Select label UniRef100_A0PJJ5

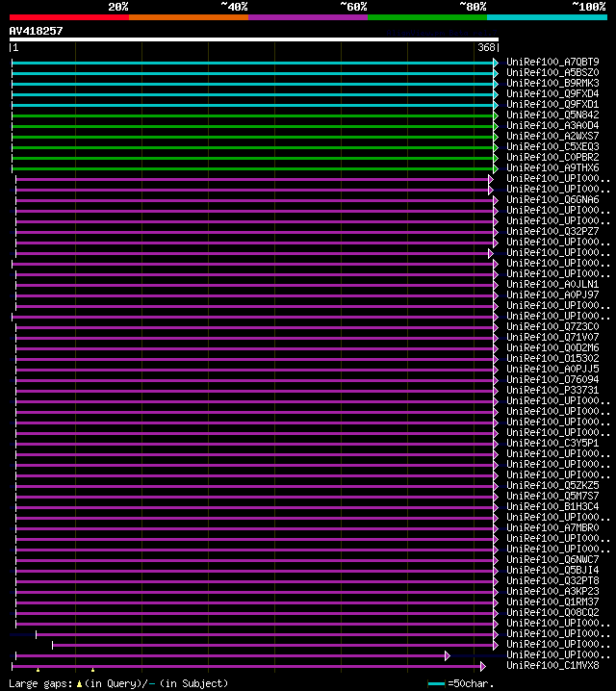click(x=552, y=369)
